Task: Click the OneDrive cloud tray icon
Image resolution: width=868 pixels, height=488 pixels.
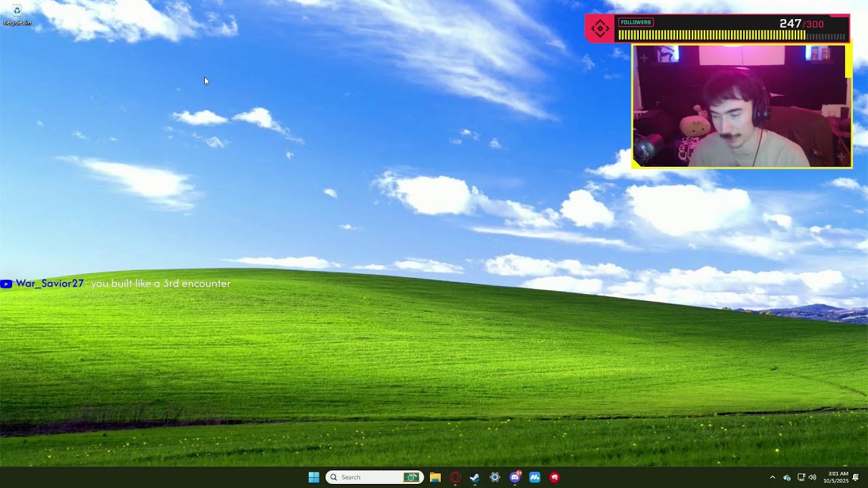Action: (x=787, y=477)
